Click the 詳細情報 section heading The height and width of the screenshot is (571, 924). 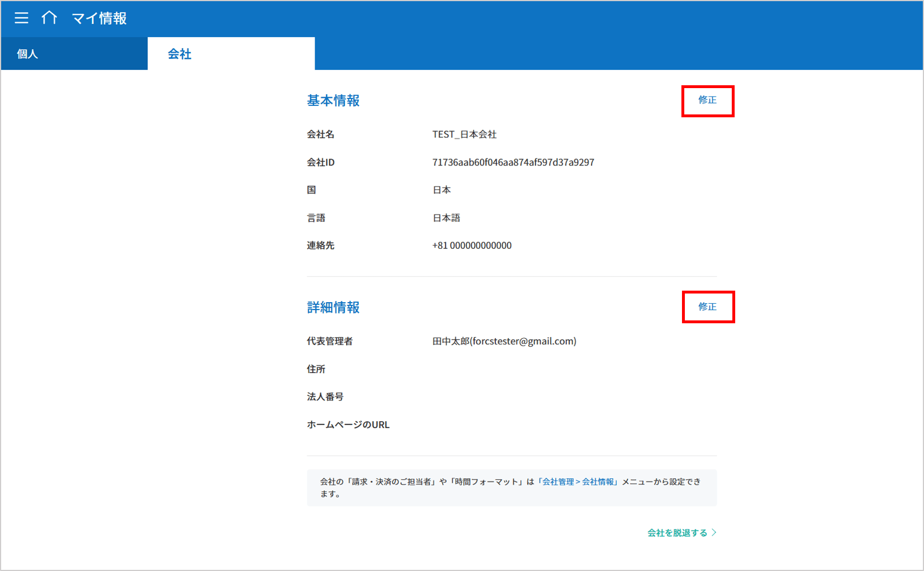333,308
